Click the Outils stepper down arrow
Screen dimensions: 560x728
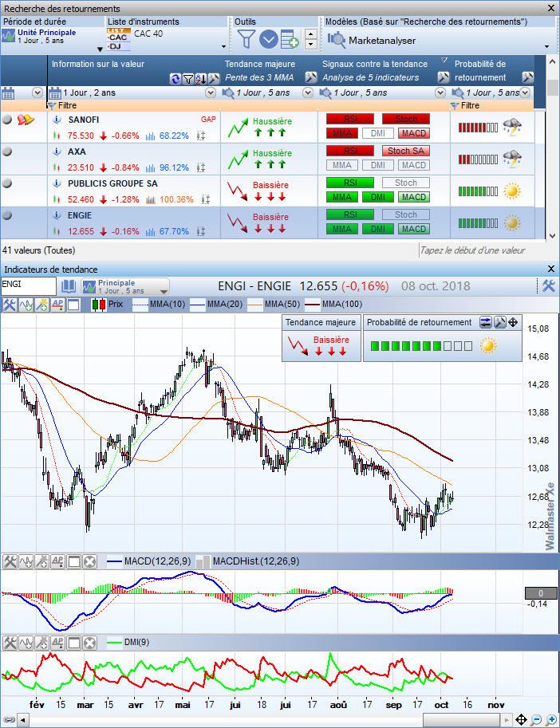pos(310,44)
